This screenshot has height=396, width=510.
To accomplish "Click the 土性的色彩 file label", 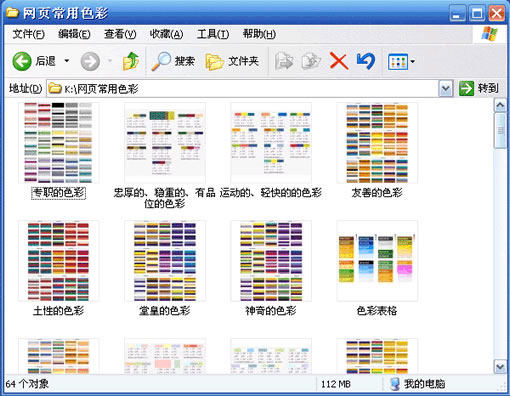I will click(x=58, y=311).
